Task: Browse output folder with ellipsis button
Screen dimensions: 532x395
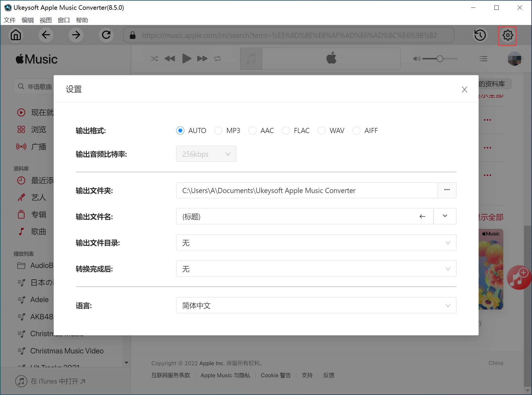Action: pyautogui.click(x=447, y=190)
